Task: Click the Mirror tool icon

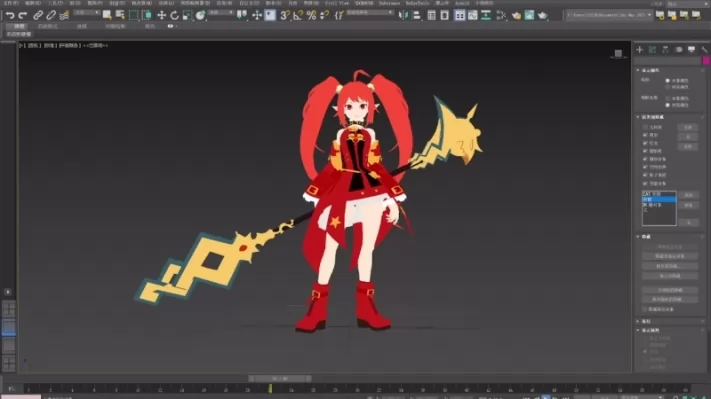Action: pyautogui.click(x=403, y=15)
